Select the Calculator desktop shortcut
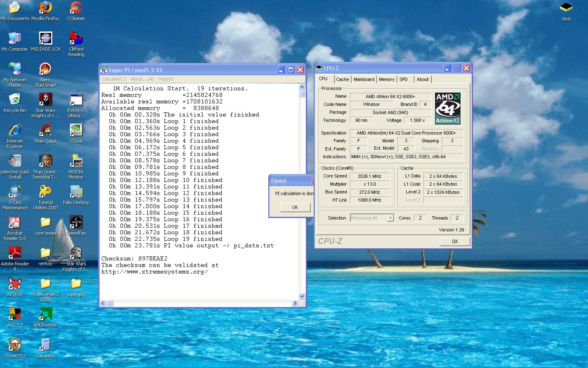The height and width of the screenshot is (368, 588). 45,348
